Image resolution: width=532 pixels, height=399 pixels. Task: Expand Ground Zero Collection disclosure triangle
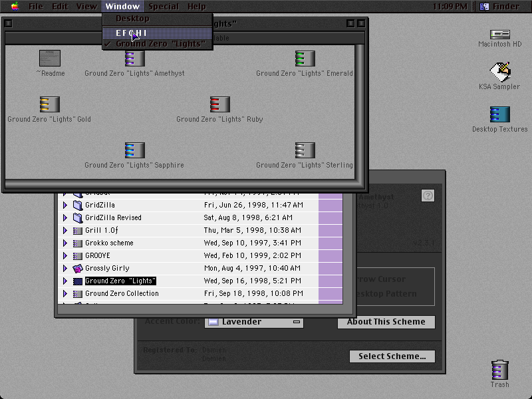(x=65, y=293)
